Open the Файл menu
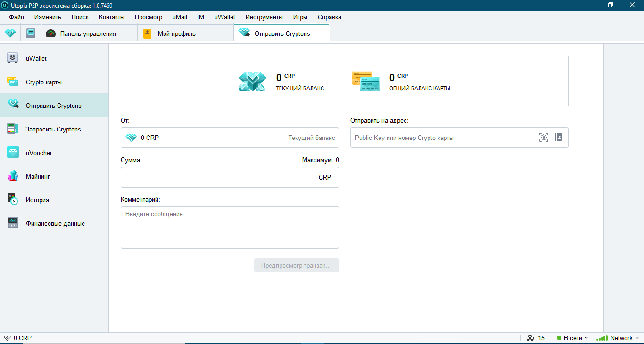 pos(17,17)
